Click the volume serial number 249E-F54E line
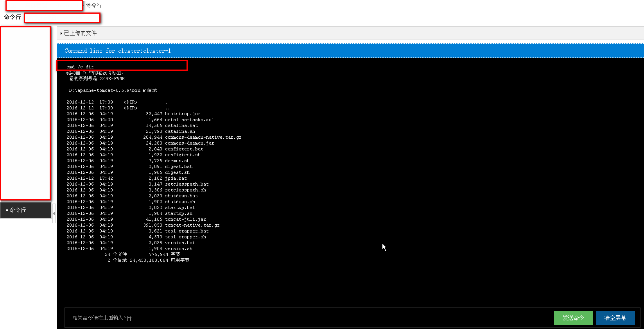The width and height of the screenshot is (644, 329). (x=97, y=79)
